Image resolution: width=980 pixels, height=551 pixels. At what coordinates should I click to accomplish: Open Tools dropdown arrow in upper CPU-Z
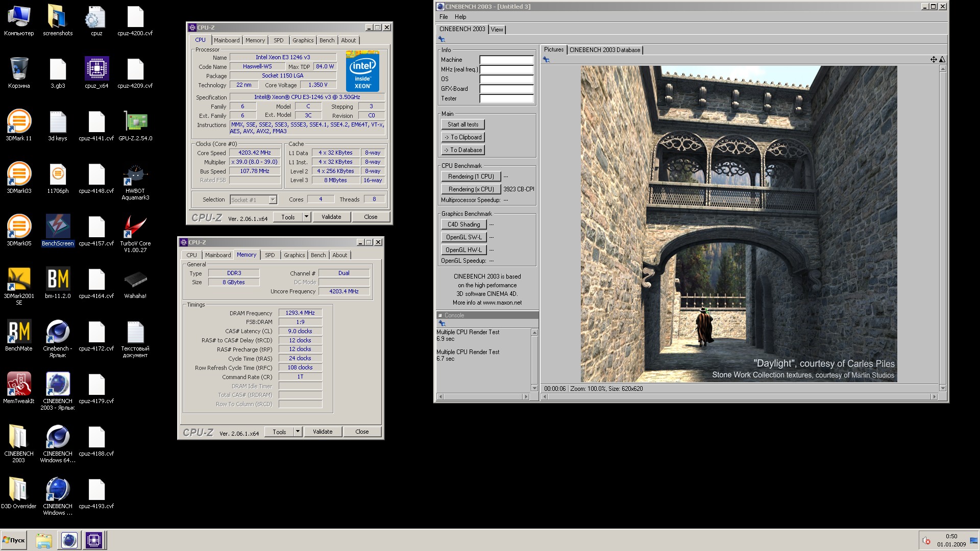coord(306,217)
